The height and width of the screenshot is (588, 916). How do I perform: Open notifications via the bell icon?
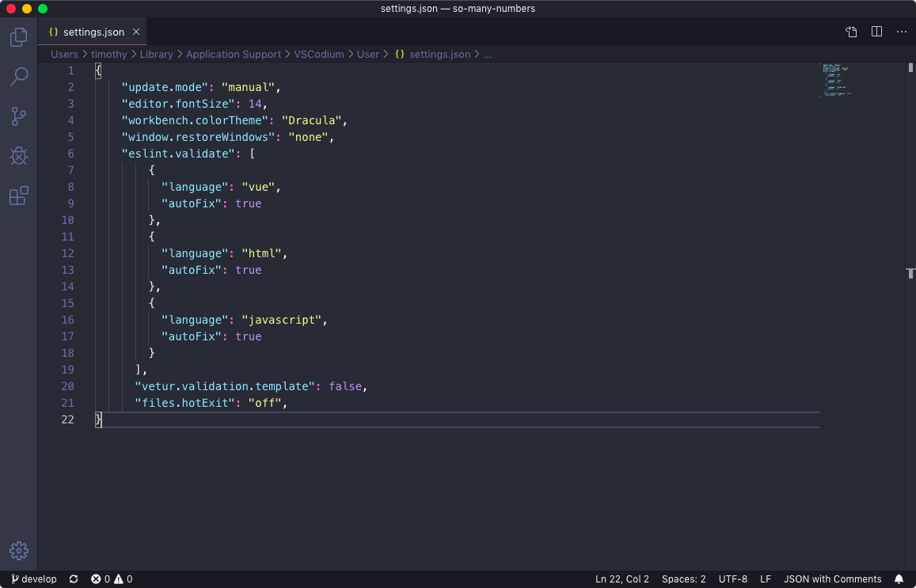(899, 579)
